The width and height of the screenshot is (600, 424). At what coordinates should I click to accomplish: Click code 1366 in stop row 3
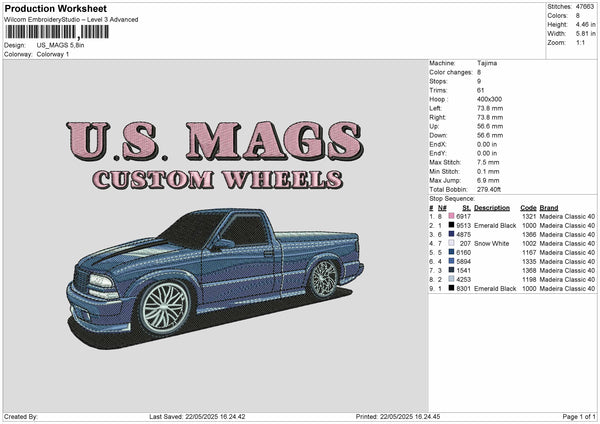pyautogui.click(x=529, y=235)
